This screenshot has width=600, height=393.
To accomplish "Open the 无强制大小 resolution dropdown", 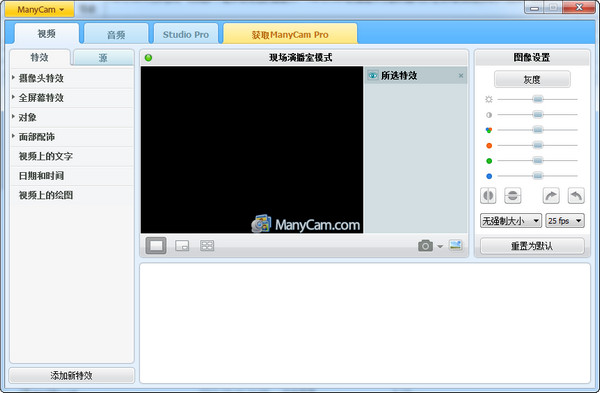I will pos(511,221).
